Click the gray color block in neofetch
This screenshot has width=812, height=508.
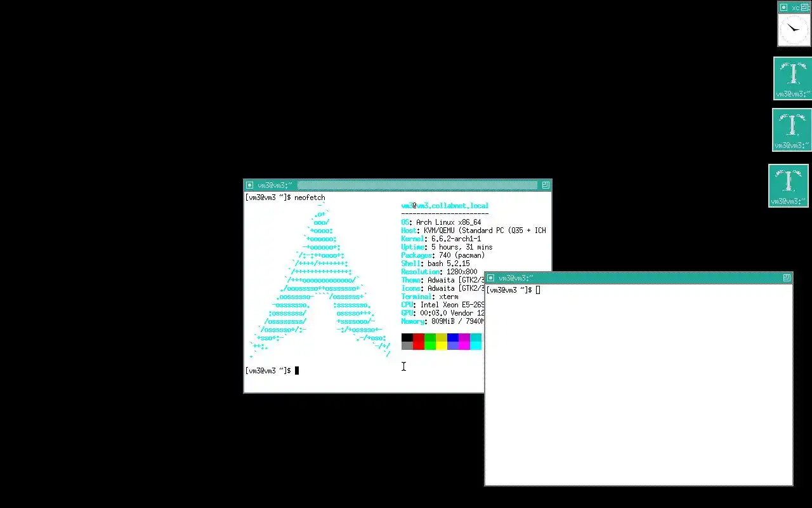click(407, 345)
